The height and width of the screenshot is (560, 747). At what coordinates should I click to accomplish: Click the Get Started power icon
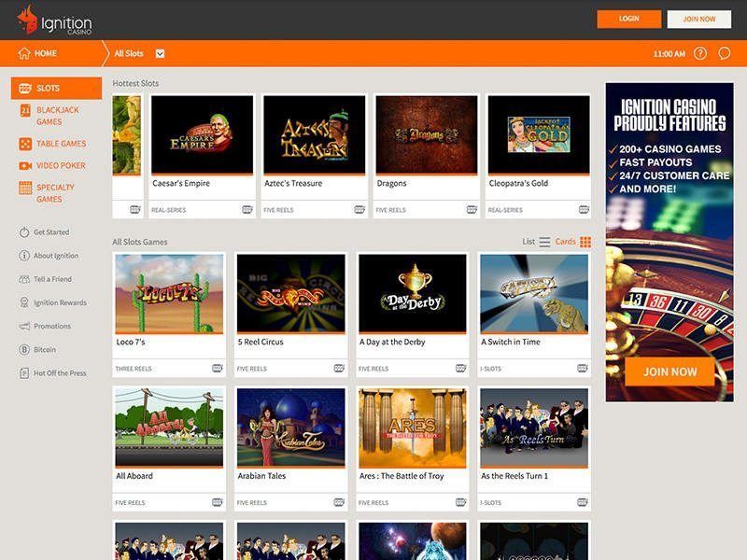(x=24, y=232)
